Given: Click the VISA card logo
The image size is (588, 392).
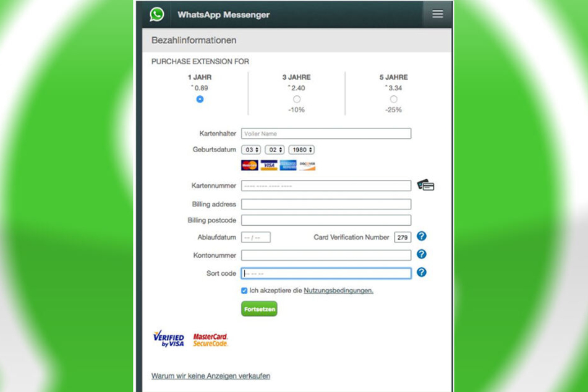Looking at the screenshot, I should click(269, 165).
